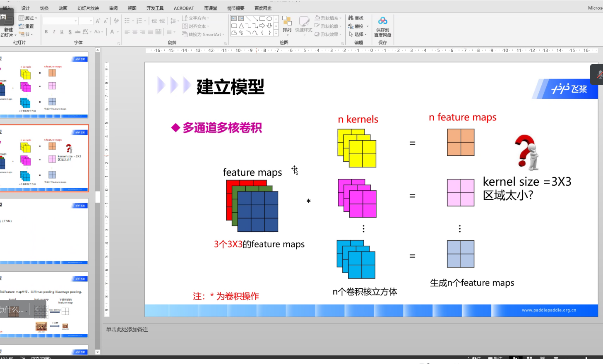Select the rounded rectangle shape

(x=234, y=26)
